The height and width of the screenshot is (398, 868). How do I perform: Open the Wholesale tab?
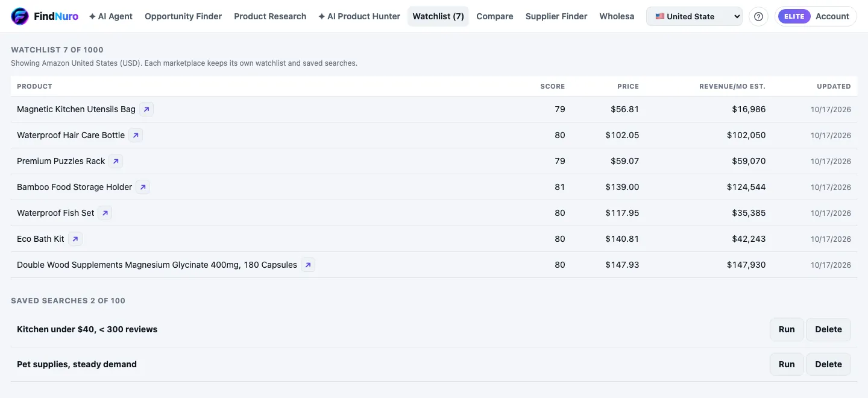point(617,16)
